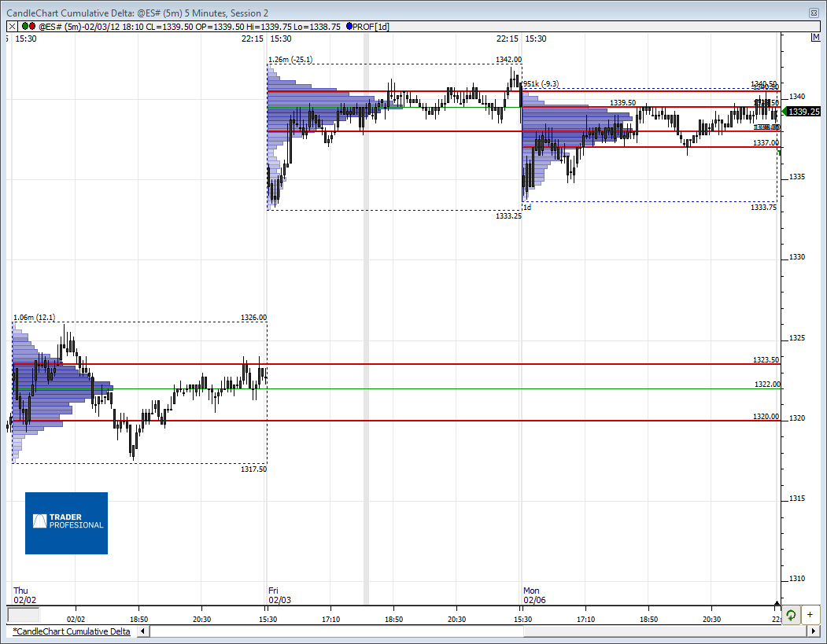827x644 pixels.
Task: Click the 1.06m (12.1) profile label
Action: [x=35, y=317]
